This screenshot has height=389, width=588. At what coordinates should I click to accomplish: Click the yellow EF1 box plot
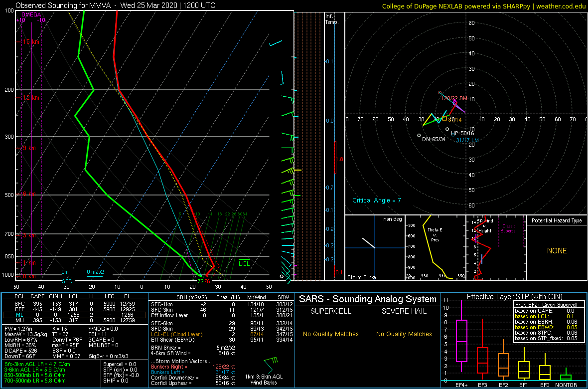coord(524,363)
